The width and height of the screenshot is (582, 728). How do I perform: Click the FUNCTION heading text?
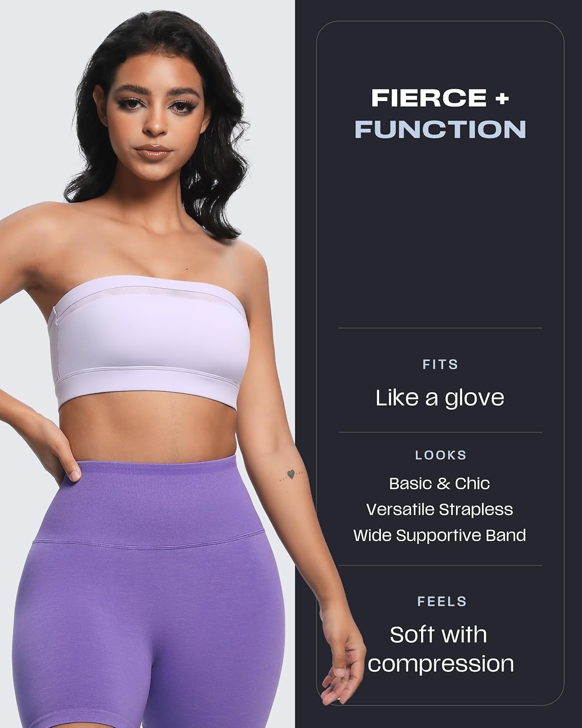coord(440,129)
